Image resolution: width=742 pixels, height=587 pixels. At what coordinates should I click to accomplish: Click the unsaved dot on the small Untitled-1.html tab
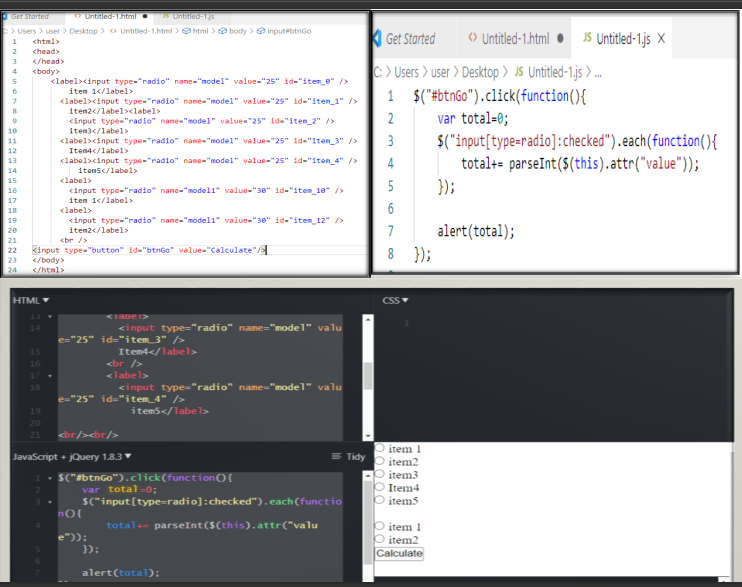click(x=145, y=16)
